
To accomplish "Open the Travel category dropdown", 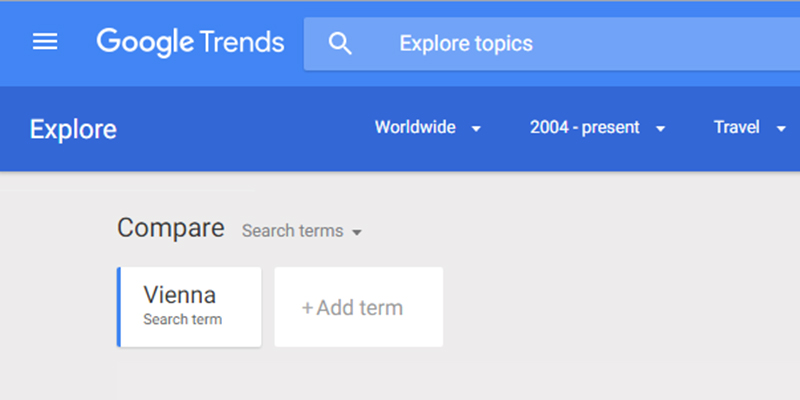I will pos(749,128).
